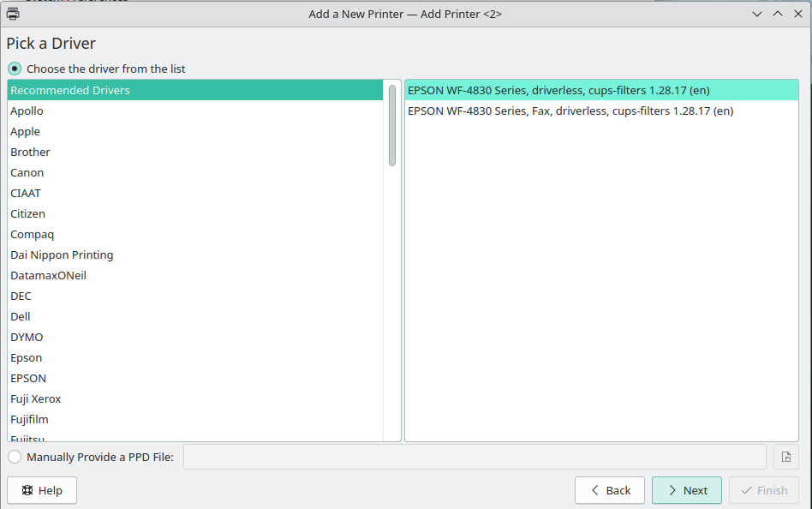Select Dai Nippon Printing manufacturer
Viewport: 812px width, 509px height.
coord(195,255)
